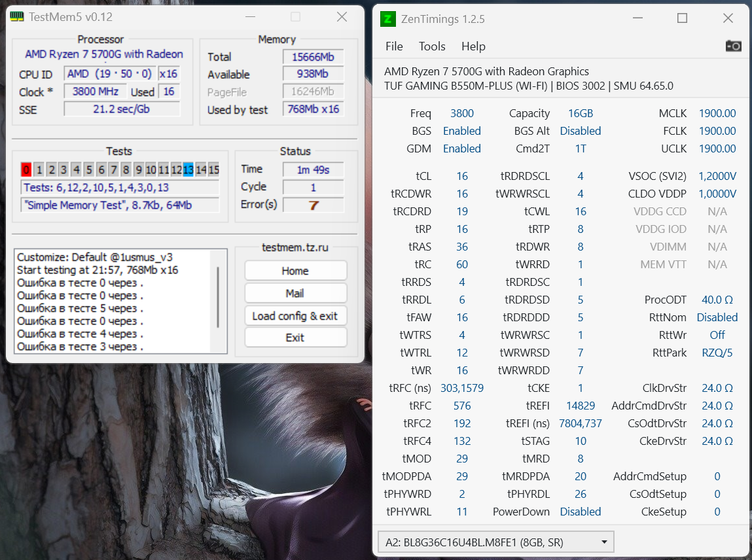Viewport: 752px width, 560px height.
Task: Click the ProcODT value 40.0 Ω
Action: (717, 300)
